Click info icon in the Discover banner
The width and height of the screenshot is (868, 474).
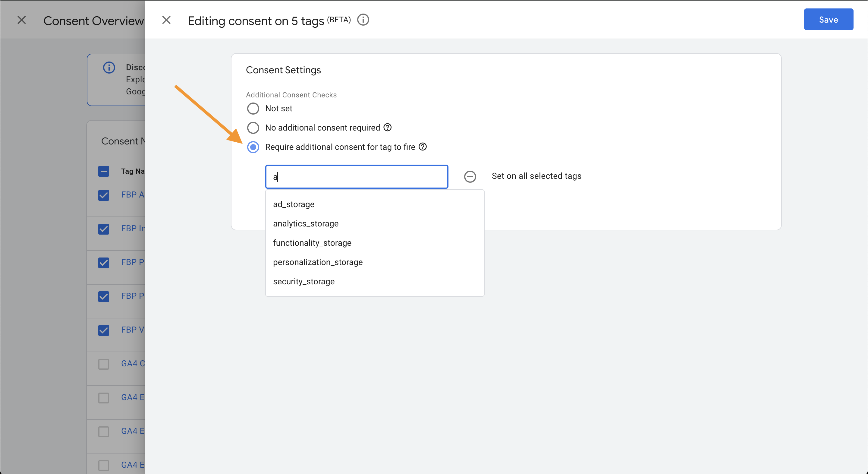tap(109, 68)
